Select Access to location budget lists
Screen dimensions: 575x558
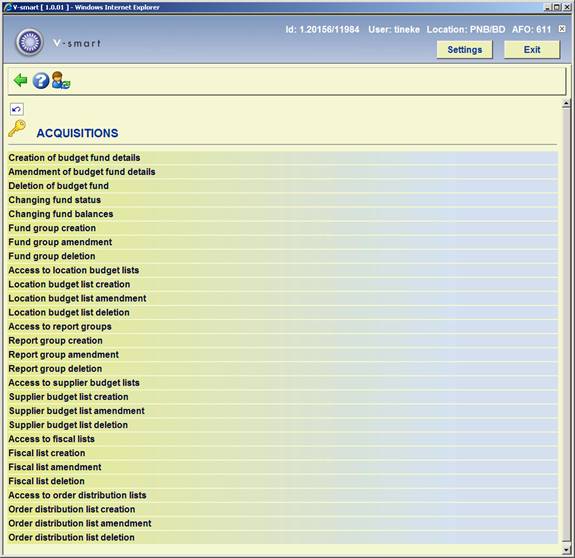(x=283, y=270)
